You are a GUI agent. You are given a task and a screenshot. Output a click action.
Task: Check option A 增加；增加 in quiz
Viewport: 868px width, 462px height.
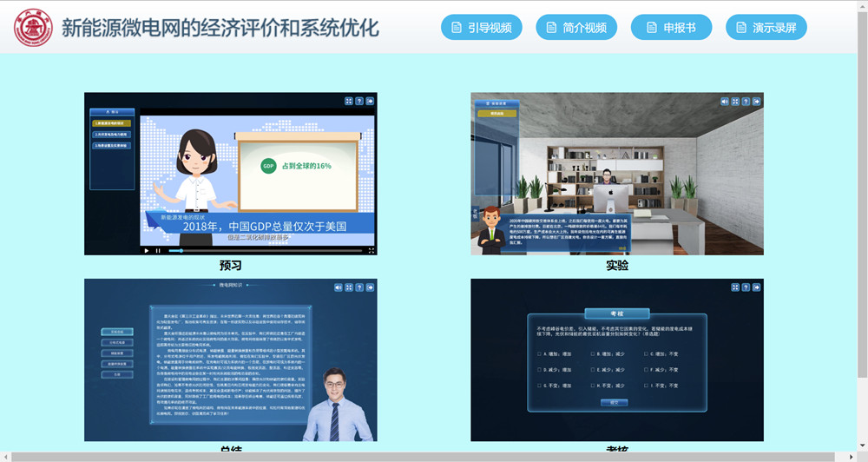click(x=539, y=354)
